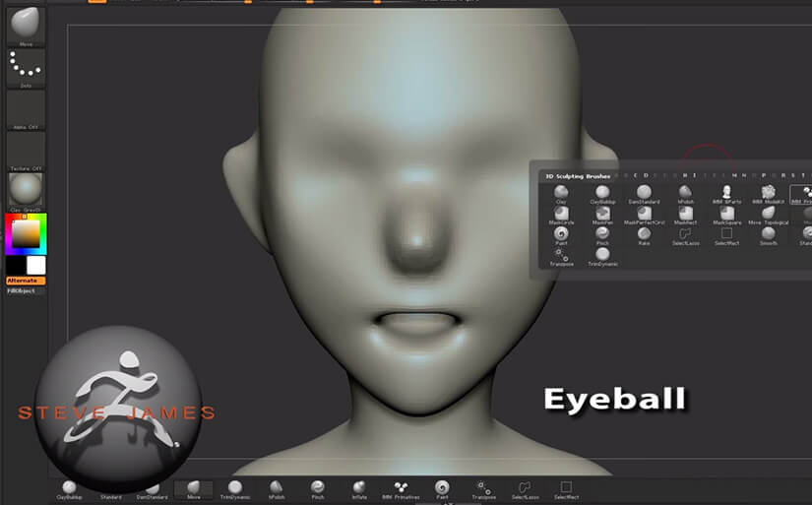Choose Paint on the bottom shelf
The width and height of the screenshot is (812, 505).
(x=442, y=490)
